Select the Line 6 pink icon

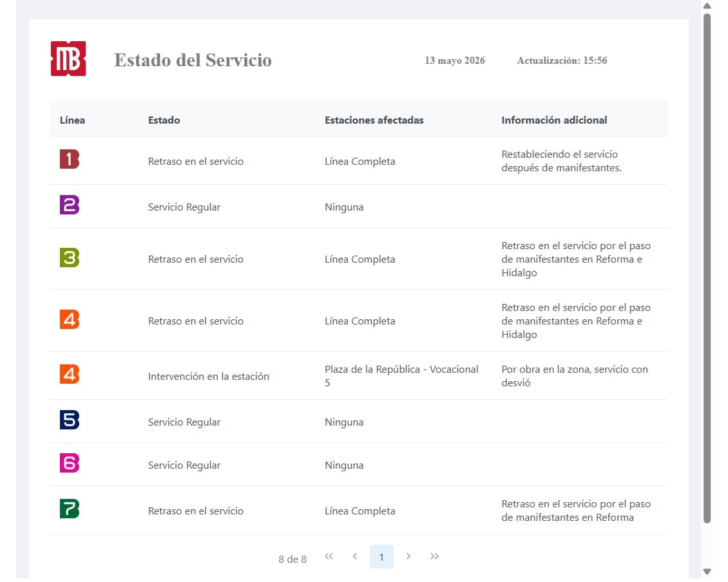[x=70, y=464]
